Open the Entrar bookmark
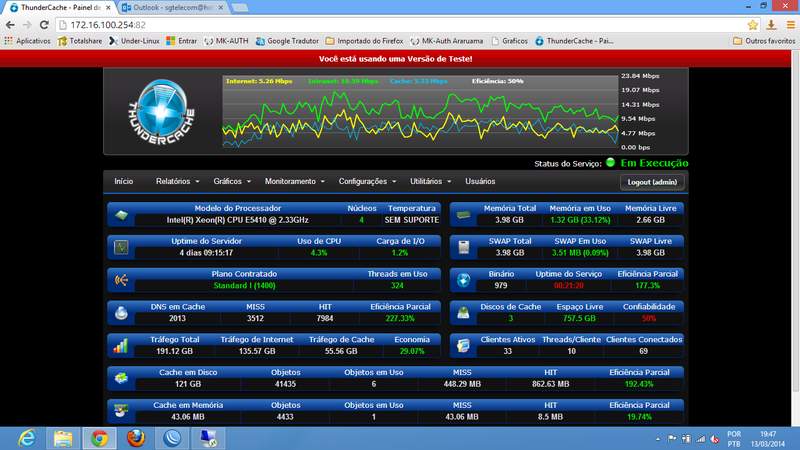This screenshot has height=450, width=800. click(x=182, y=41)
